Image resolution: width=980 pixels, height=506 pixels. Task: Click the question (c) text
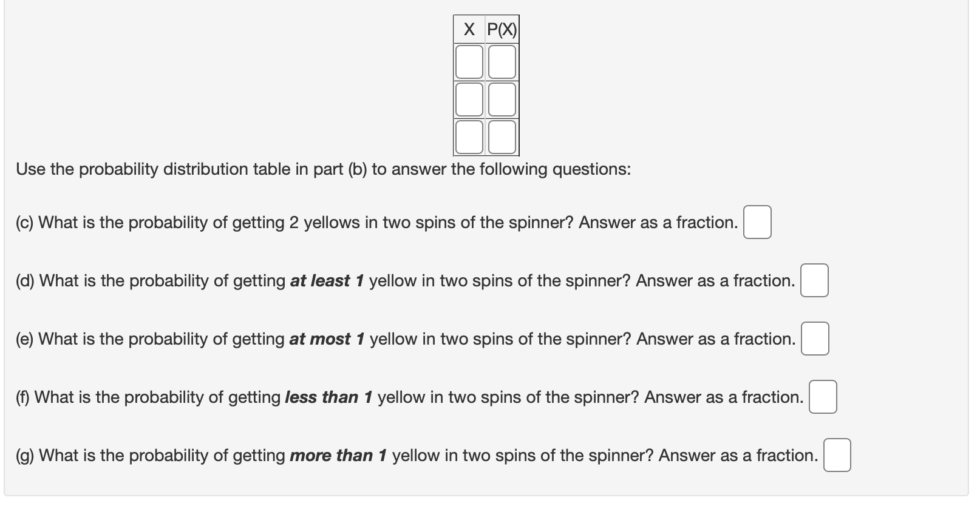click(x=376, y=222)
